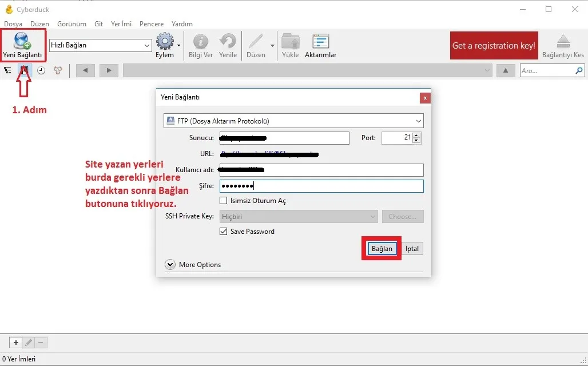Click the Yenile refresh icon
Viewport: 588px width, 366px height.
228,41
